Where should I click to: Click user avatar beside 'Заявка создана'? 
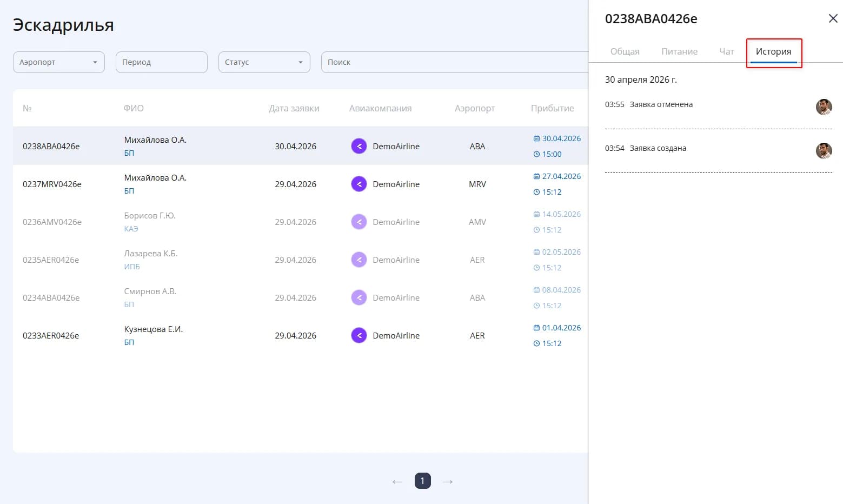(x=824, y=151)
